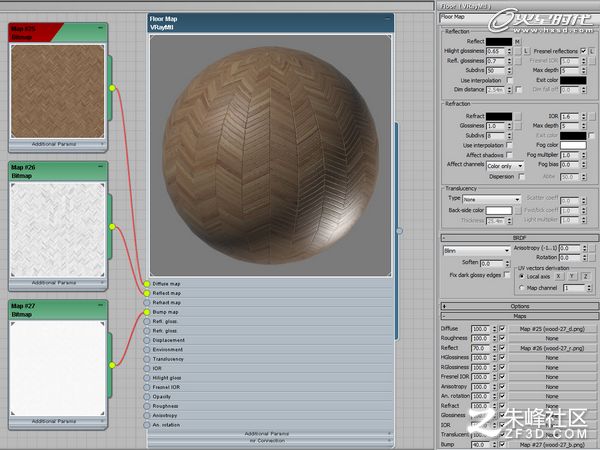Image resolution: width=600 pixels, height=450 pixels.
Task: Click the Reflect map input socket
Action: [x=147, y=293]
